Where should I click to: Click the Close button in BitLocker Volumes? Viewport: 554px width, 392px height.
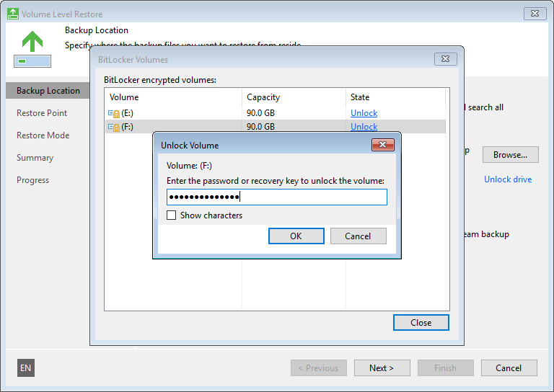421,323
